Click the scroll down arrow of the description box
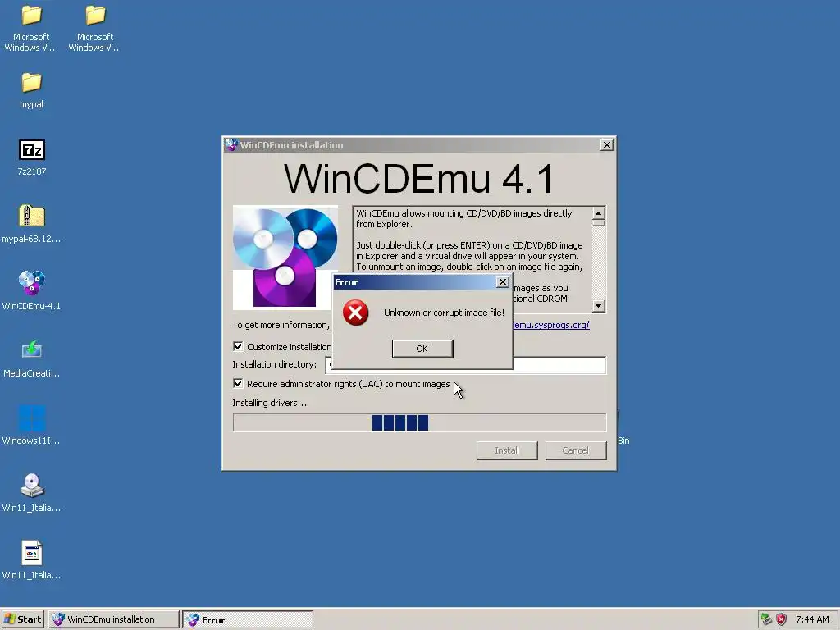Image resolution: width=840 pixels, height=630 pixels. coord(598,306)
